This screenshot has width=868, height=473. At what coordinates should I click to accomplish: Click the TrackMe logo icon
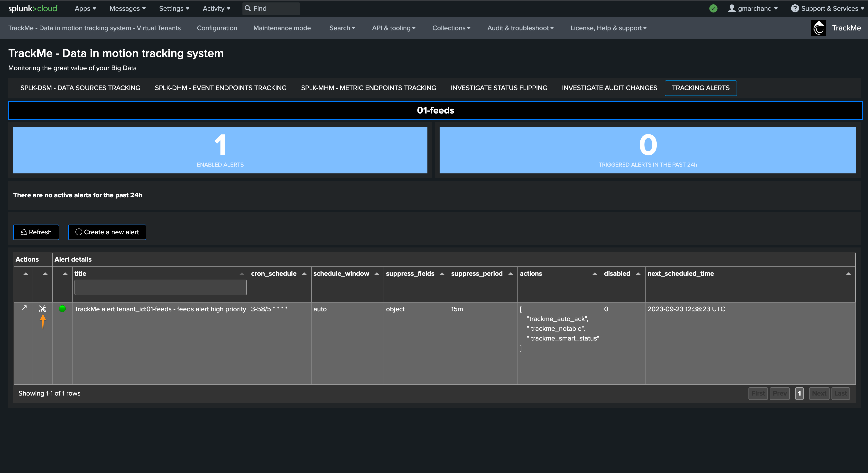point(819,28)
